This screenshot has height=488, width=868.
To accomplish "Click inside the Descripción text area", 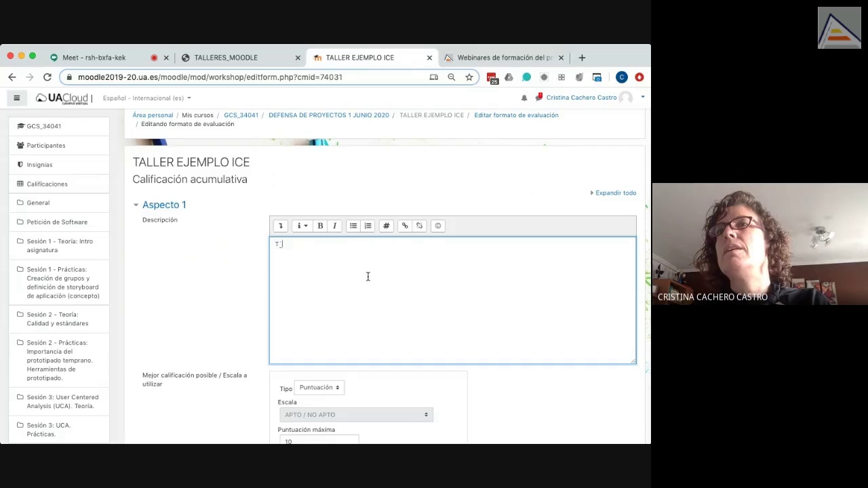I will click(452, 300).
